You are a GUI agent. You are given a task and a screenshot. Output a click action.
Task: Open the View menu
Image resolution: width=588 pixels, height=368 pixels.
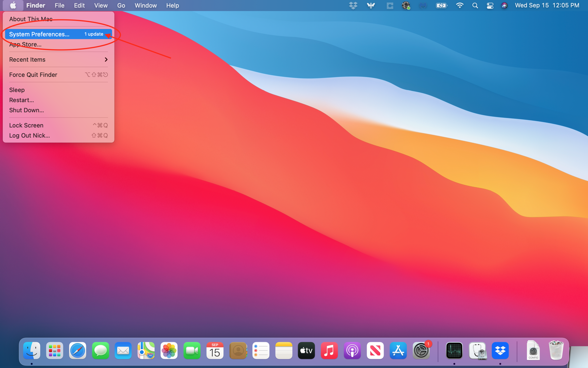101,5
